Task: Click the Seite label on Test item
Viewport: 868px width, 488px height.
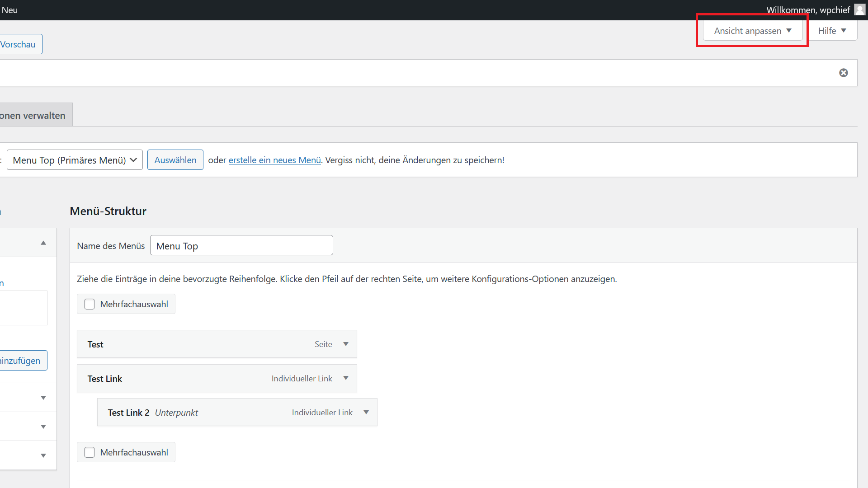Action: [323, 344]
